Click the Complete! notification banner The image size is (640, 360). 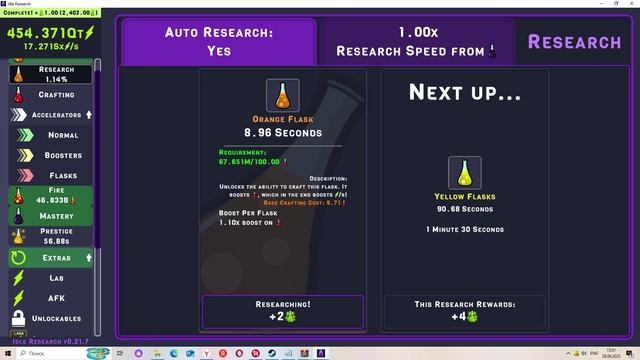51,13
